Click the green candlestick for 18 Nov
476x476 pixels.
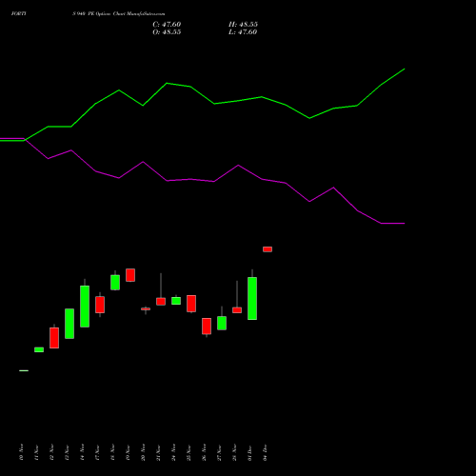click(115, 283)
